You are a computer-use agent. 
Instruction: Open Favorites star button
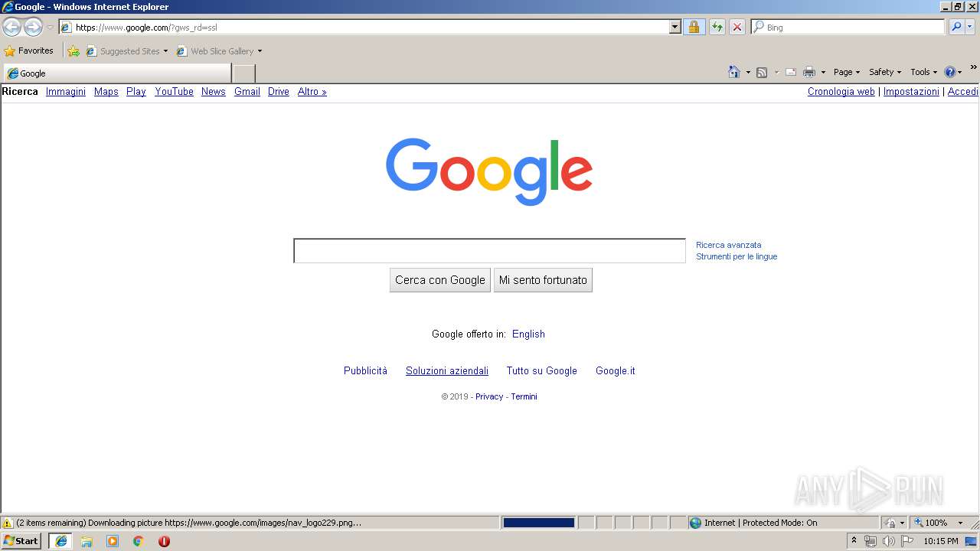point(29,51)
